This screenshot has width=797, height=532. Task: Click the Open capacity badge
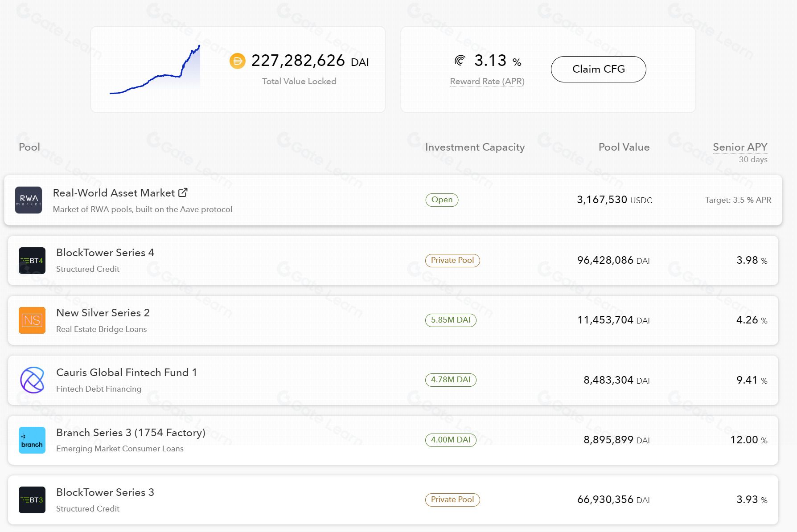[x=442, y=200]
